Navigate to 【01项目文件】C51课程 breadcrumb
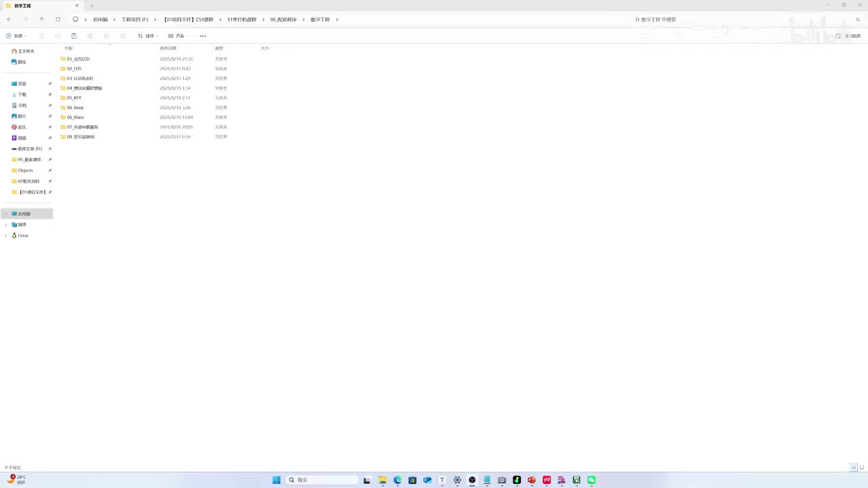 (x=189, y=20)
